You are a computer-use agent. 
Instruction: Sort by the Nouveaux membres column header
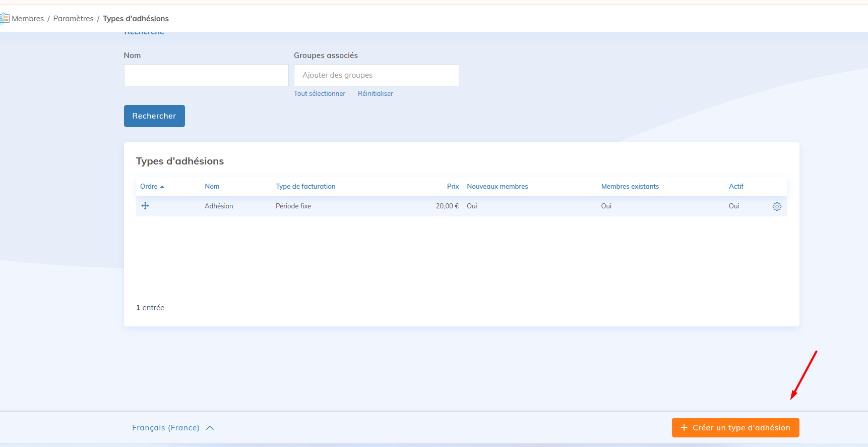point(497,187)
